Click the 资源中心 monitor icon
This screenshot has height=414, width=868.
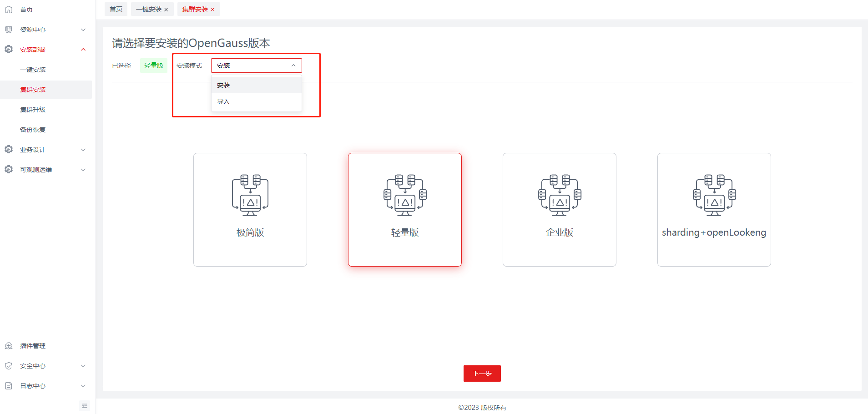[9, 30]
